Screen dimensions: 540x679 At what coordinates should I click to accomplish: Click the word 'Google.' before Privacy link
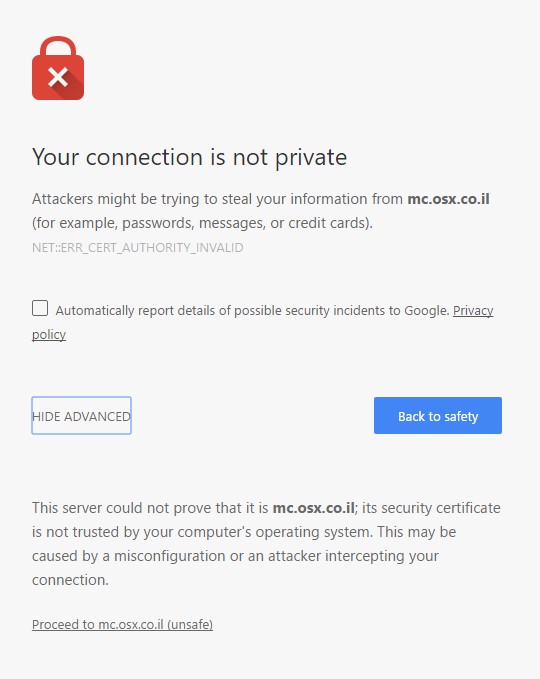coord(427,310)
